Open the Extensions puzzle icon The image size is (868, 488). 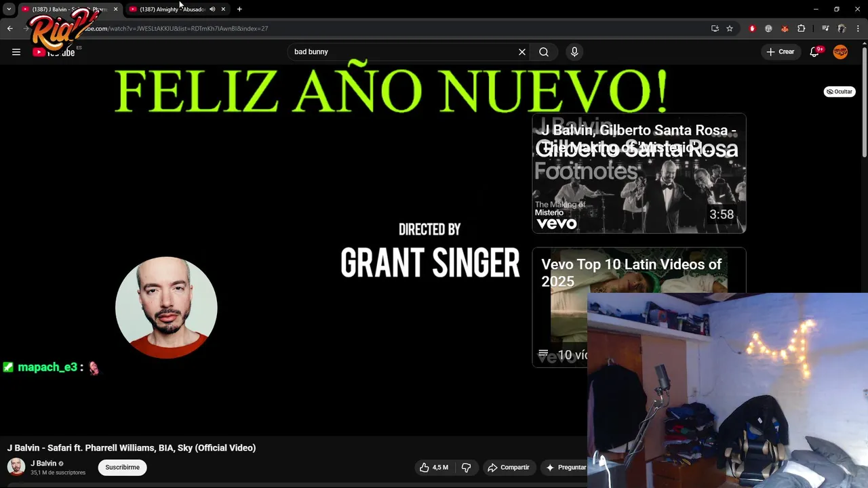[x=802, y=28]
